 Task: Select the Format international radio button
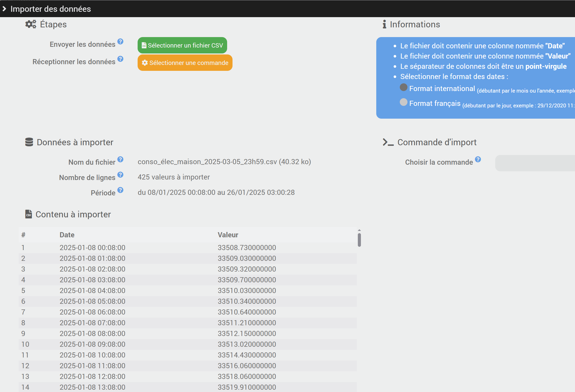pos(403,87)
